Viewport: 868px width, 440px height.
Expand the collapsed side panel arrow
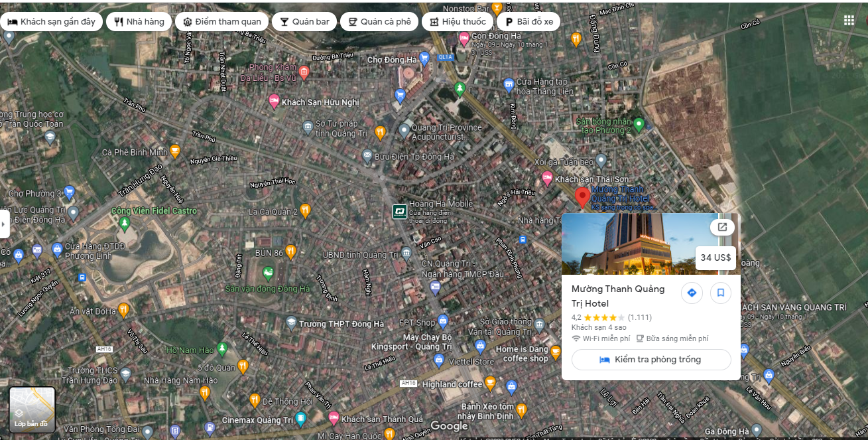4,224
